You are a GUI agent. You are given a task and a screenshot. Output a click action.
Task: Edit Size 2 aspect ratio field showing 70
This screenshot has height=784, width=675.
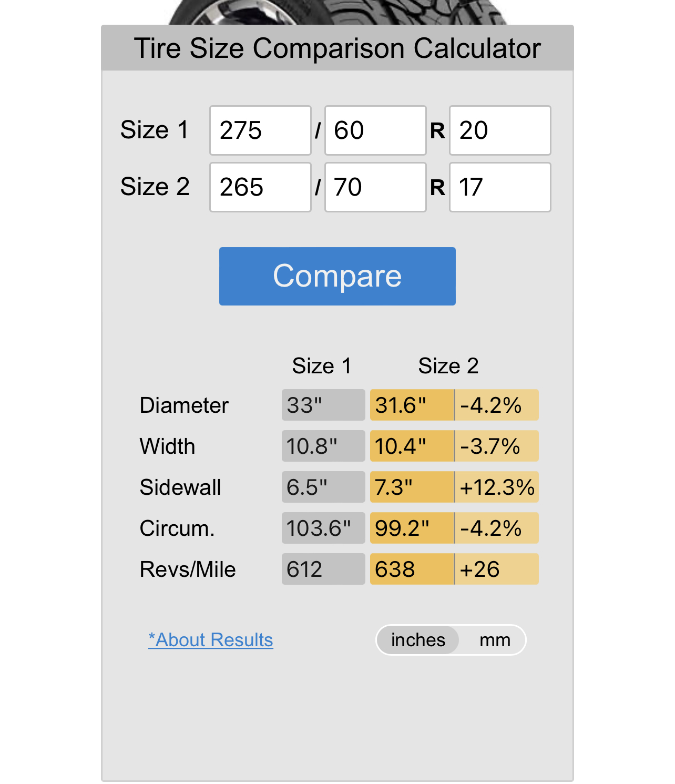point(375,187)
